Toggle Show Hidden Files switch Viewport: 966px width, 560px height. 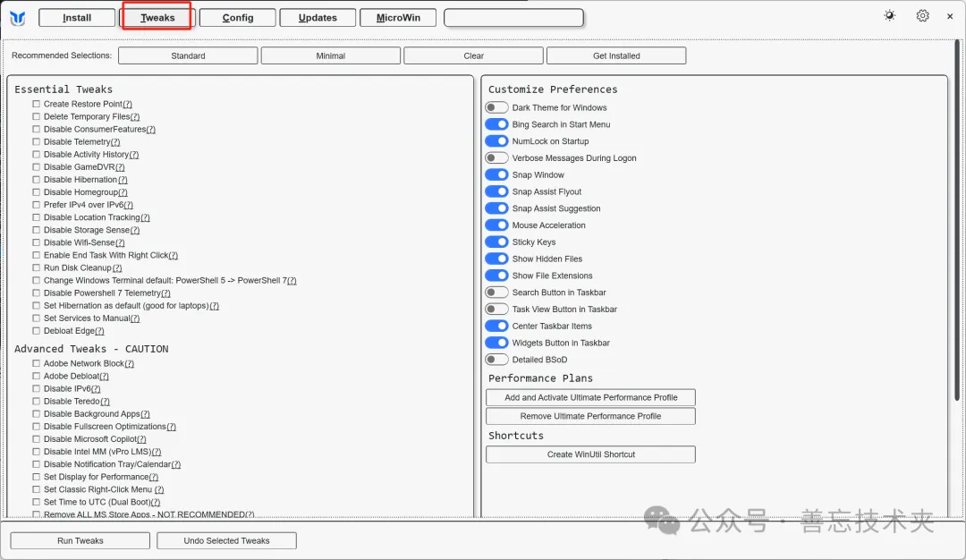click(496, 259)
